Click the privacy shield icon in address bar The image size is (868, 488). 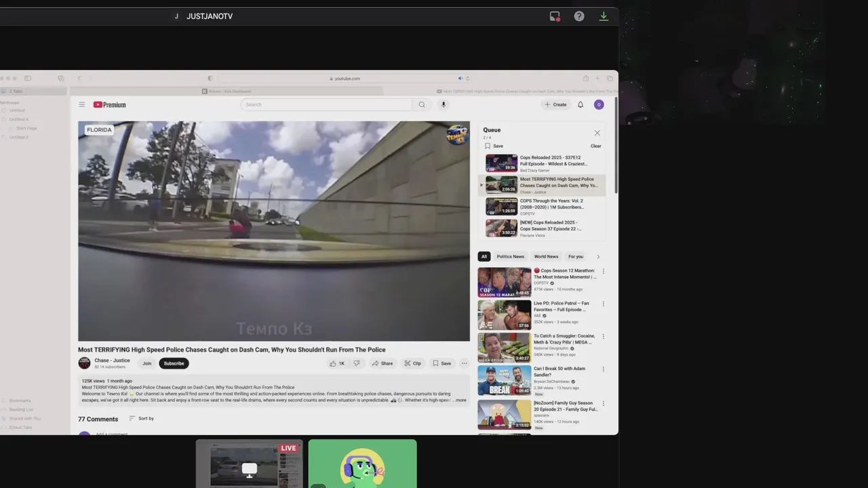pyautogui.click(x=210, y=79)
